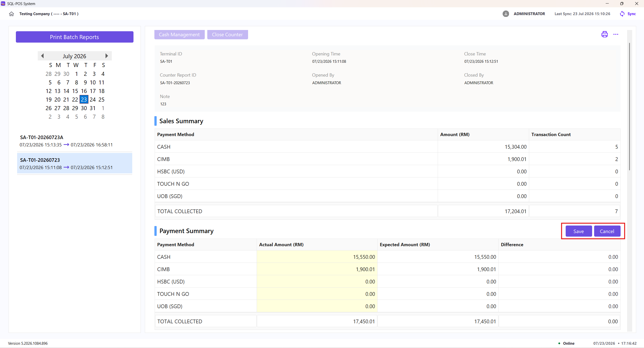Select counter report SA-T01-20260723A

(75, 141)
